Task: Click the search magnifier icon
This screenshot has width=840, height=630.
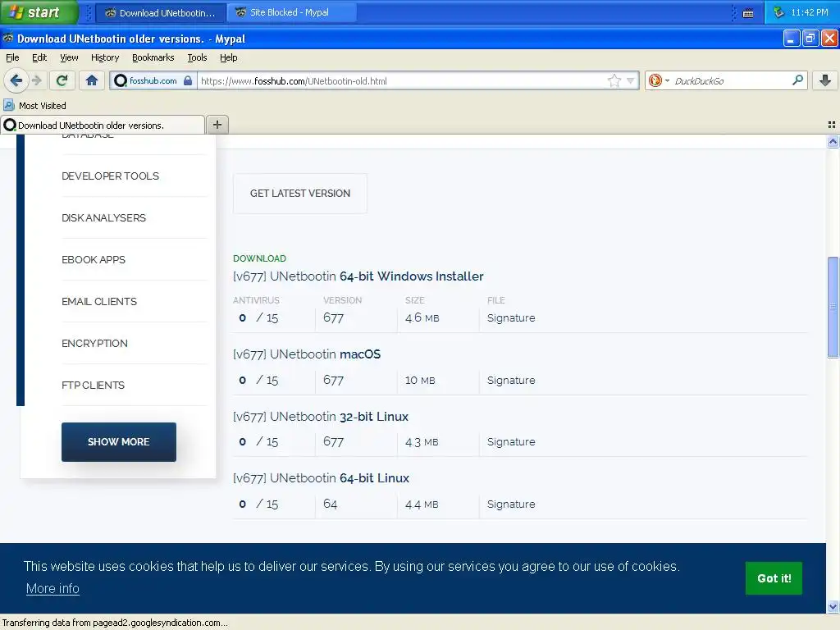Action: pyautogui.click(x=797, y=81)
